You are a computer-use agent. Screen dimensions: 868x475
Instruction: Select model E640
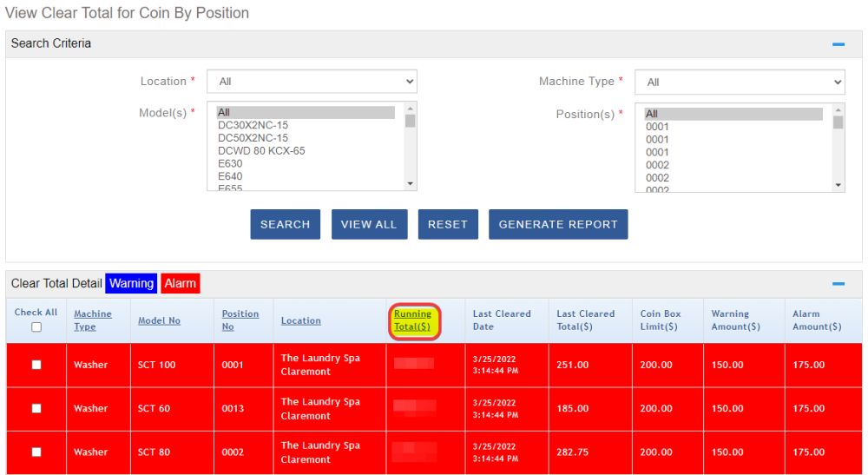[x=230, y=176]
